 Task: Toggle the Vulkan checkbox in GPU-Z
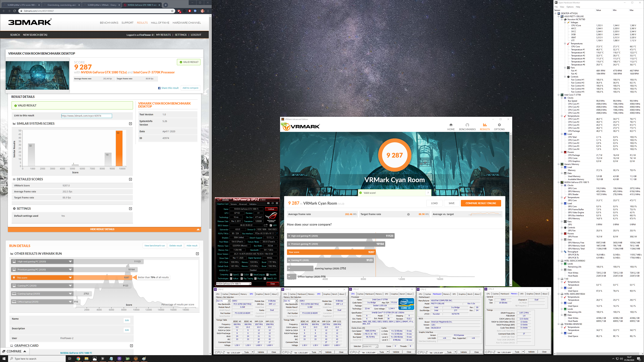tap(231, 278)
